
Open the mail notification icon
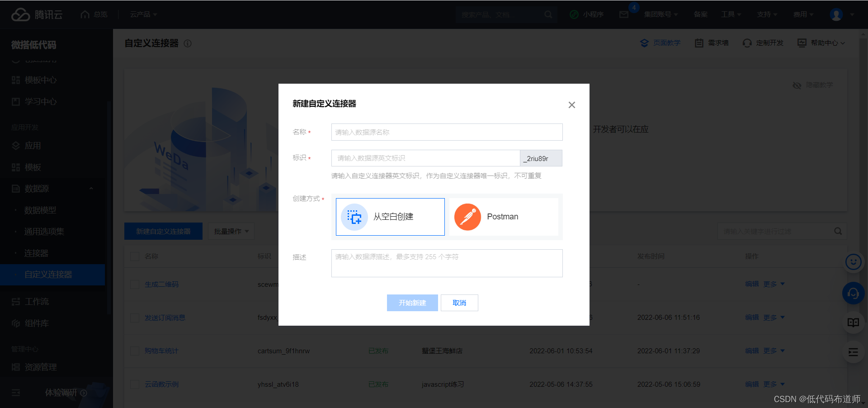click(624, 14)
